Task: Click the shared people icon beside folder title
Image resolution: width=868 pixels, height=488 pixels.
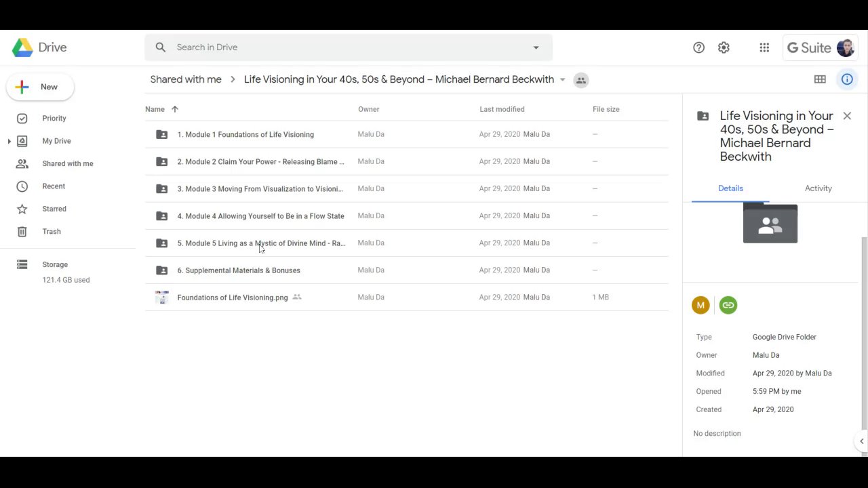Action: (x=580, y=80)
